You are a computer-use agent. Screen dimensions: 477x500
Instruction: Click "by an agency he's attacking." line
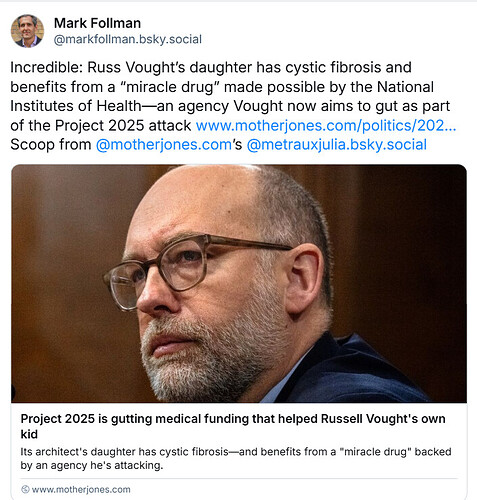(x=92, y=465)
